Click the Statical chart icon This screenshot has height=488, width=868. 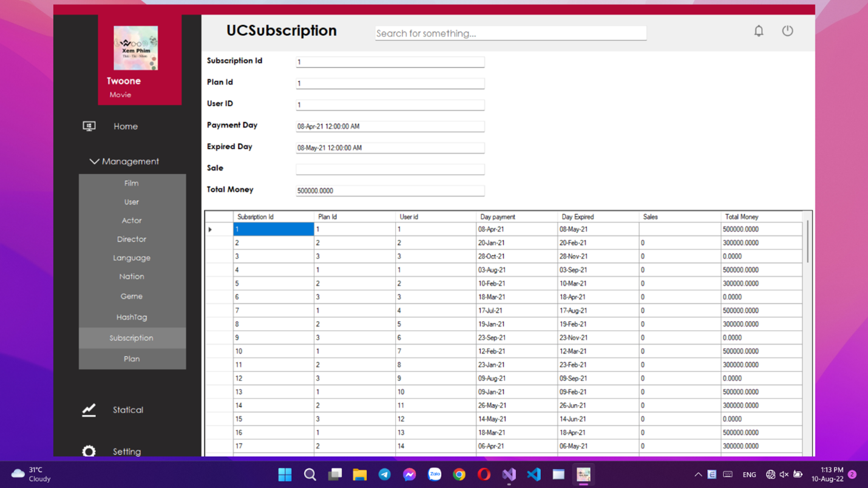(89, 410)
